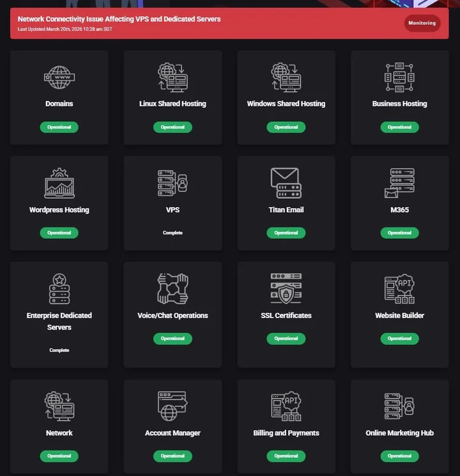The width and height of the screenshot is (460, 476).
Task: Click the Domains www globe icon
Action: [59, 77]
